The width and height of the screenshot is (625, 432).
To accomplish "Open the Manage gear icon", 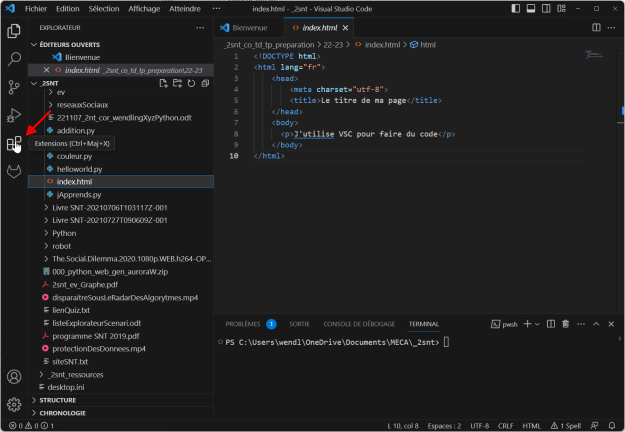I will tap(14, 405).
